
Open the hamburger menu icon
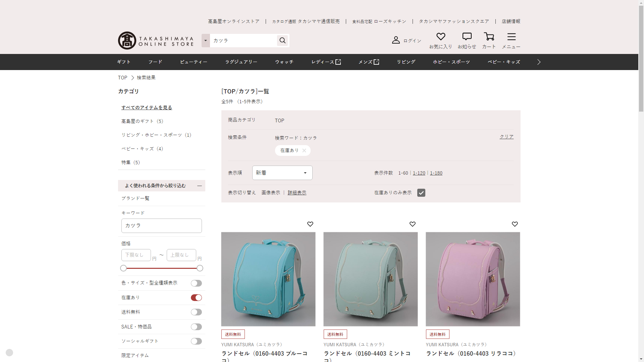pyautogui.click(x=511, y=37)
